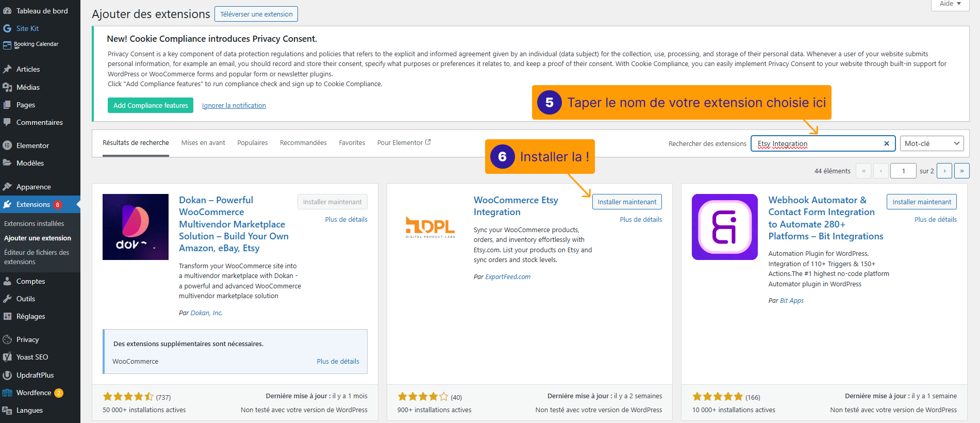Viewport: 980px width, 423px height.
Task: Switch to Résultats de recherche tab
Action: pos(136,143)
